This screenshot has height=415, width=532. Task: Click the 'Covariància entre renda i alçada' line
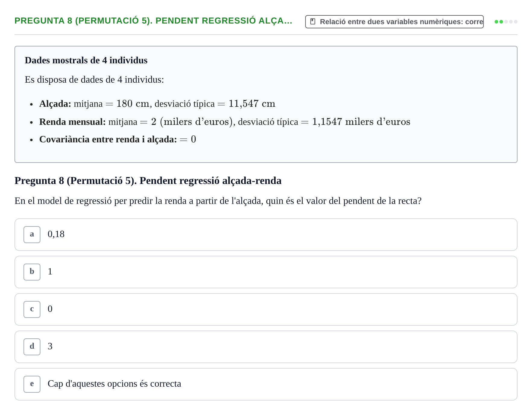click(x=118, y=139)
